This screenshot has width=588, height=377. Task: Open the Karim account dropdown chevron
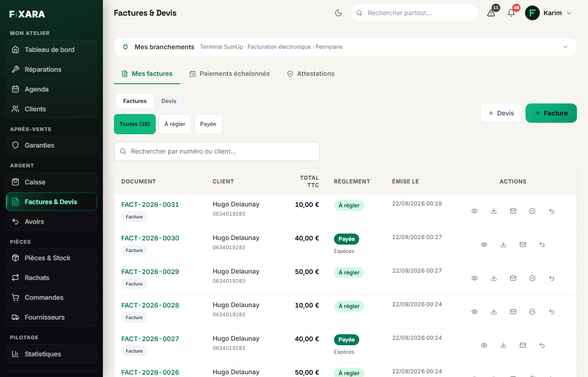coord(569,13)
